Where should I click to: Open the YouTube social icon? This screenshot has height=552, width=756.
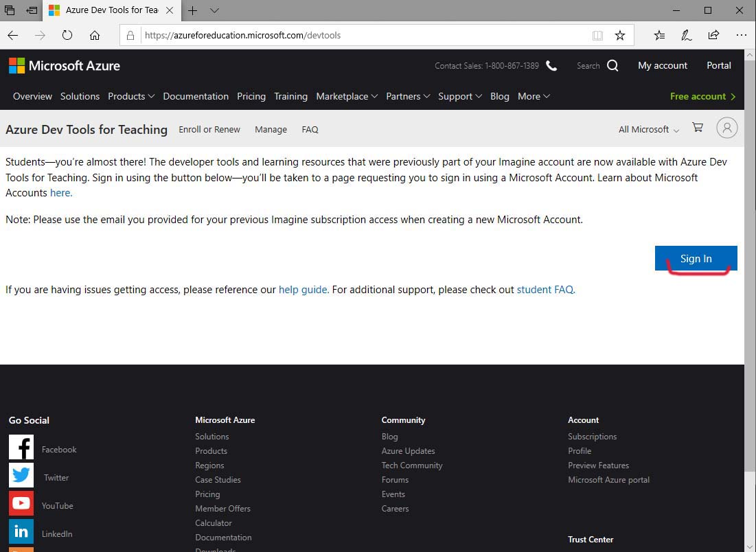(x=21, y=503)
